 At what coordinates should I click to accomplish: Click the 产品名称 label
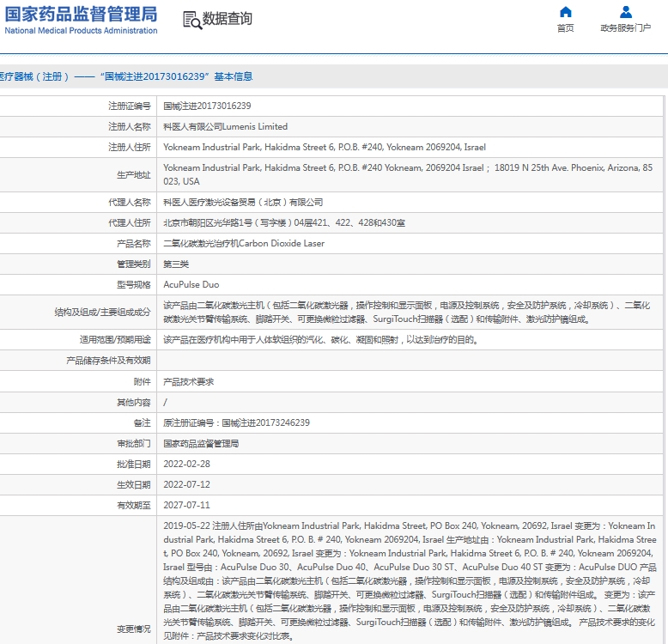(x=134, y=243)
